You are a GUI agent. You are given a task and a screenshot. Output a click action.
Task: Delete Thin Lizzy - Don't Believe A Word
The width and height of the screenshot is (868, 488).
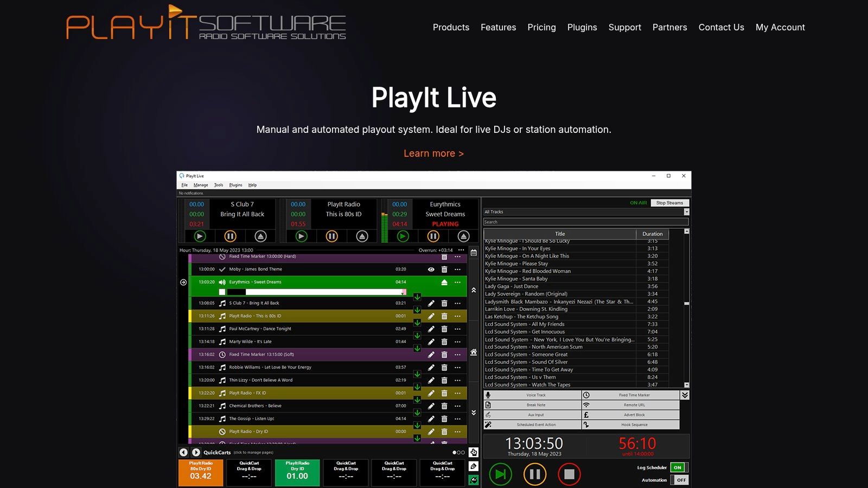[444, 380]
